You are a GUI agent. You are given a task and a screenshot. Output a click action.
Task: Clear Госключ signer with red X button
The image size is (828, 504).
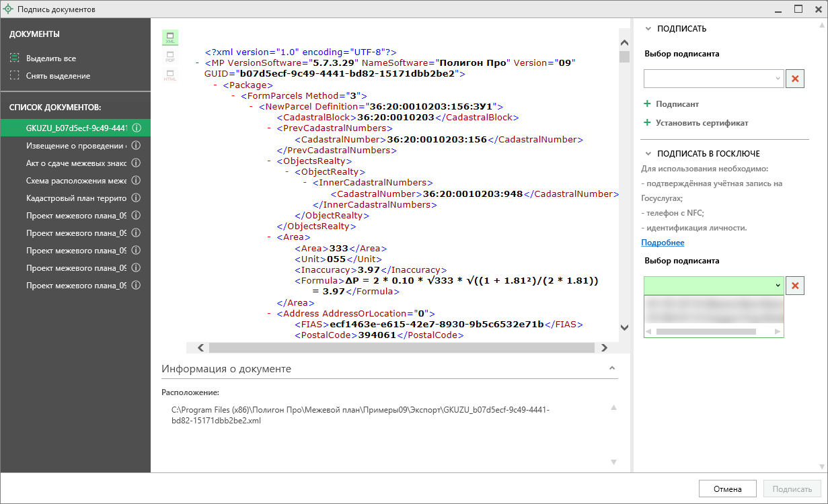pos(795,286)
